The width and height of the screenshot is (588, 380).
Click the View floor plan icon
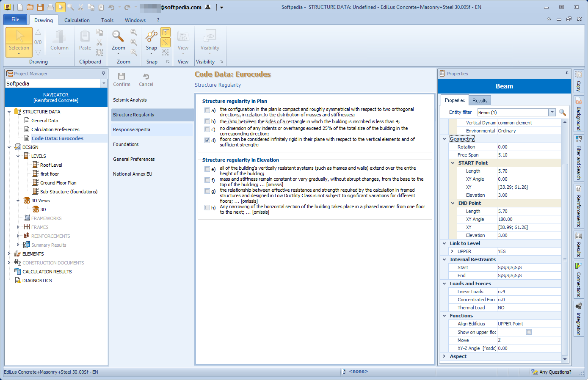[183, 41]
